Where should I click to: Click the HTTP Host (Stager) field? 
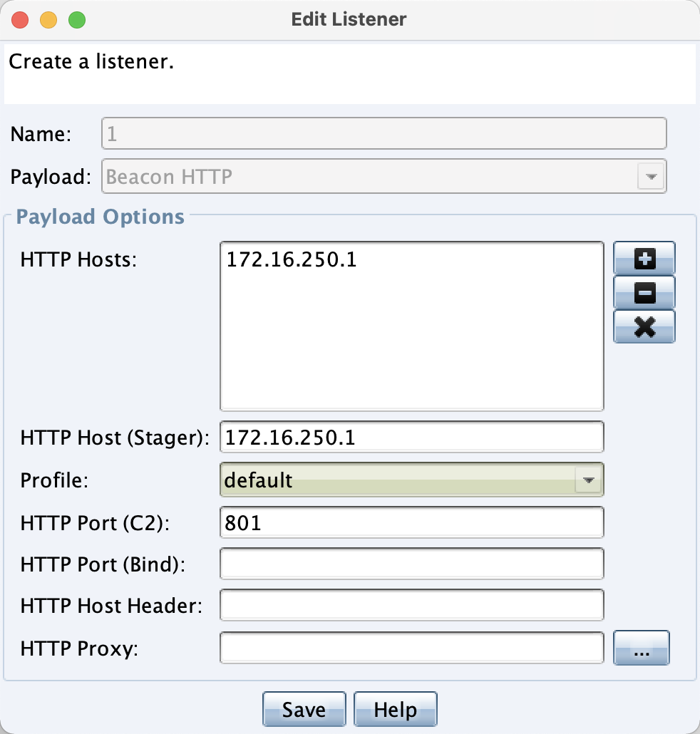click(x=411, y=437)
